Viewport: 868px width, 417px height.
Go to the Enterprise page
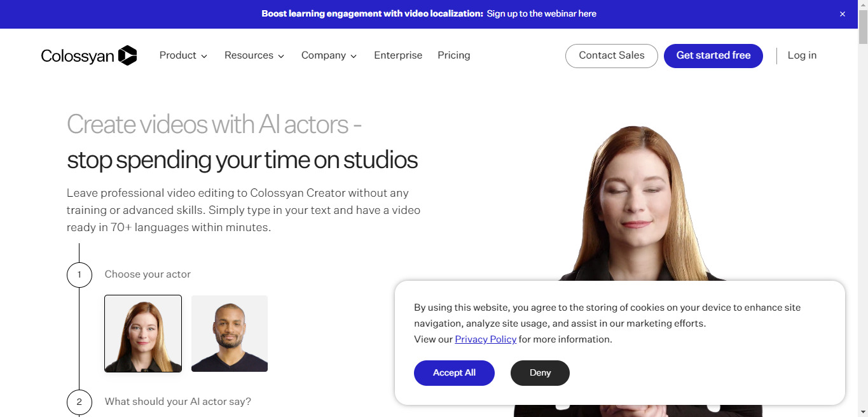pos(398,55)
